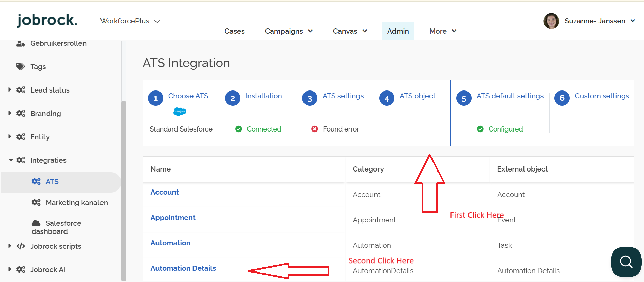Screen dimensions: 644x282
Task: Click step 2 circle for Installation
Action: click(233, 98)
